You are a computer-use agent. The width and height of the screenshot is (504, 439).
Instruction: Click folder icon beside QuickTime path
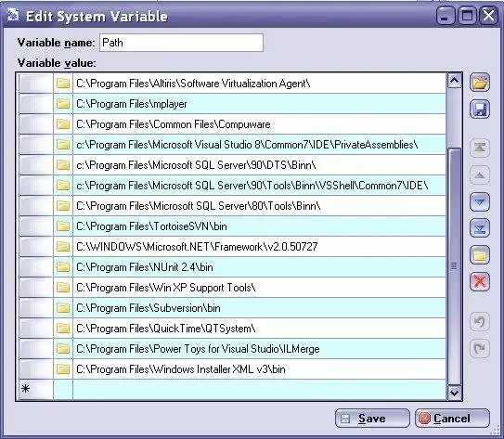[x=63, y=329]
